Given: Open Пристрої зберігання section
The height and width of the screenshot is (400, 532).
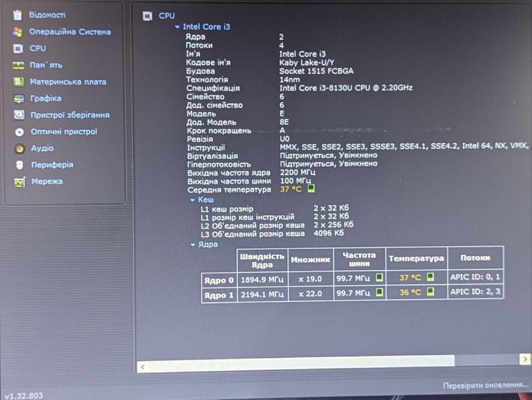Looking at the screenshot, I should point(70,115).
